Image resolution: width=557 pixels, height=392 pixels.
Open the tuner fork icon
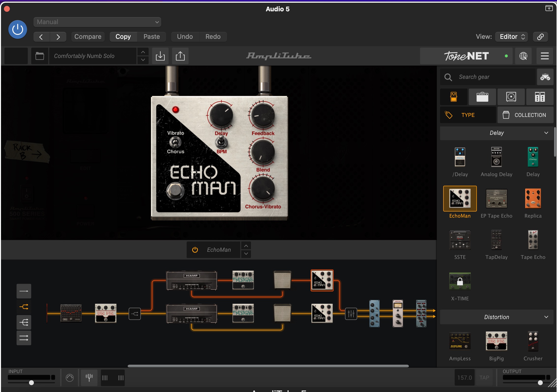89,378
